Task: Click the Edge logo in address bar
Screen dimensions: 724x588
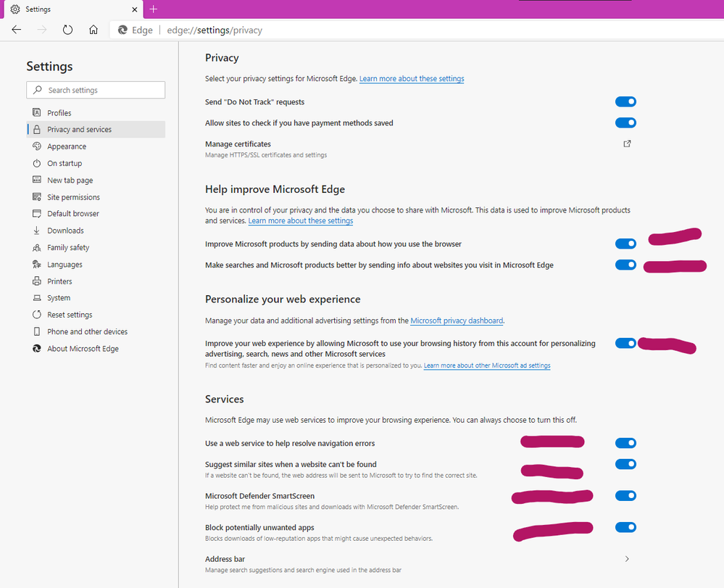Action: click(122, 30)
